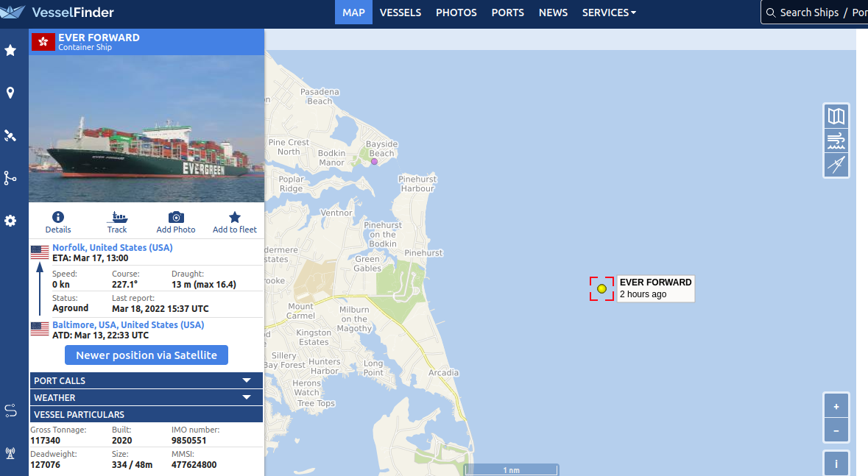Click the Aground status text
The image size is (868, 476).
(70, 308)
